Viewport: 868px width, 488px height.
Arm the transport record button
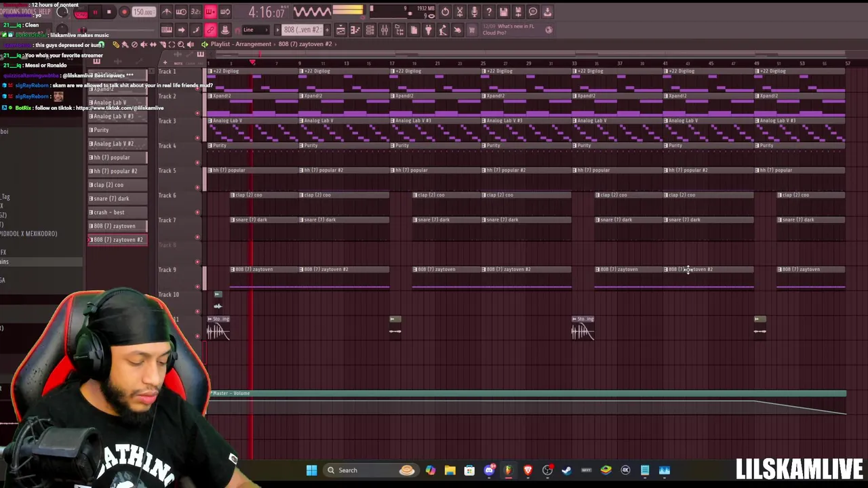pos(124,12)
